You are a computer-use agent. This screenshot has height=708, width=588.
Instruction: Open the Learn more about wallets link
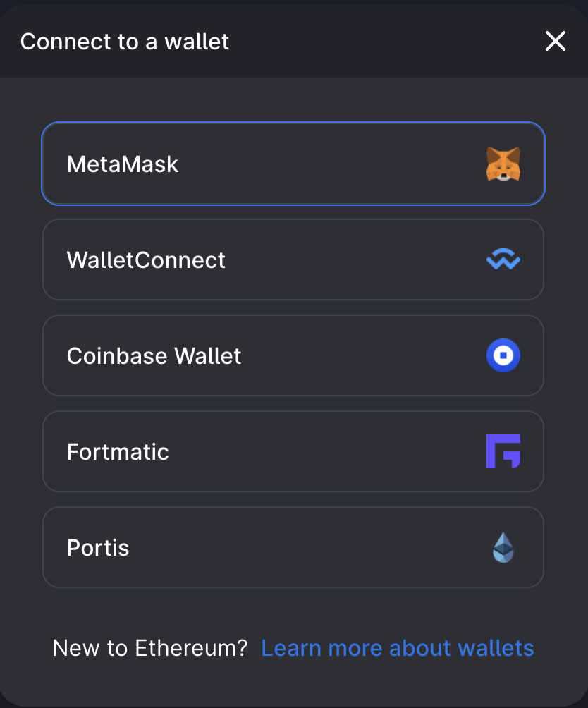click(x=398, y=648)
